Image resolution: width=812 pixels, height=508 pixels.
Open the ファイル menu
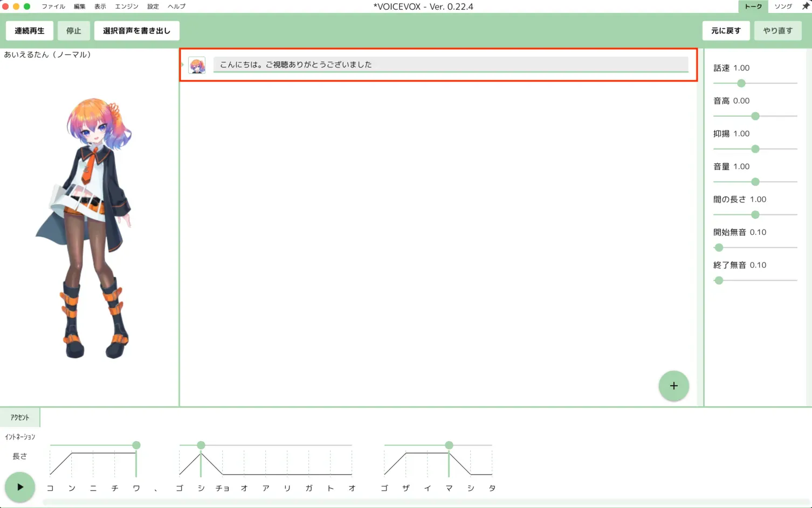(53, 6)
